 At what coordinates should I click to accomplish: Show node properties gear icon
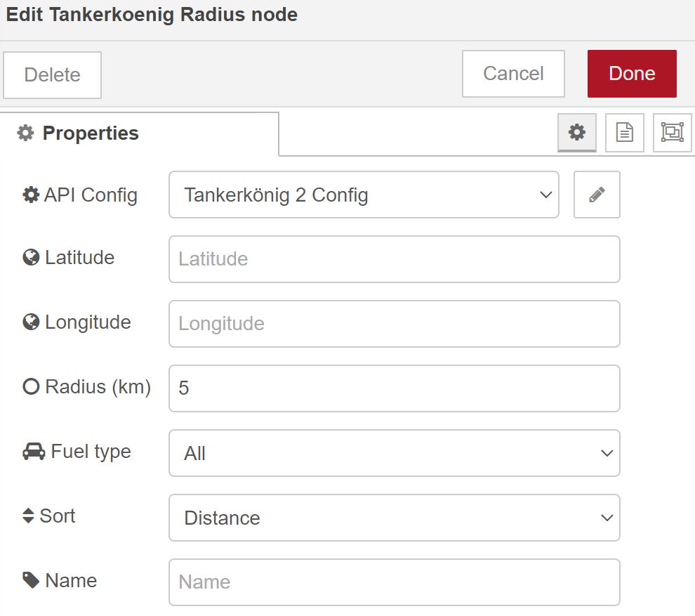pyautogui.click(x=576, y=132)
